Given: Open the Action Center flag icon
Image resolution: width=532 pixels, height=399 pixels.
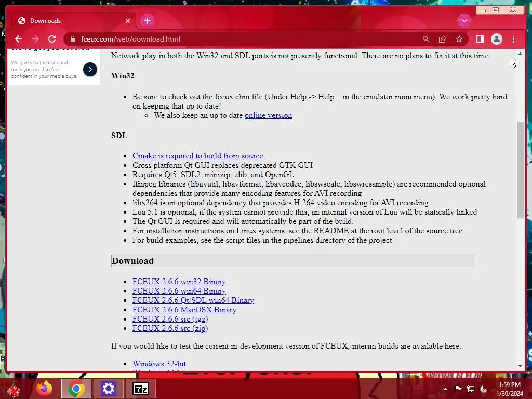Looking at the screenshot, I should [458, 389].
